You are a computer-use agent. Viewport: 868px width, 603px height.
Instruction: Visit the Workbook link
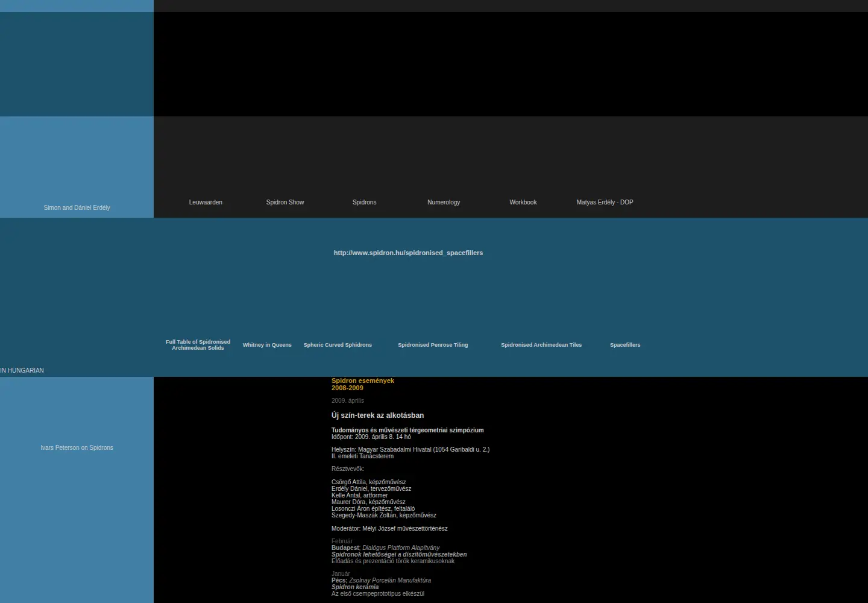tap(523, 202)
